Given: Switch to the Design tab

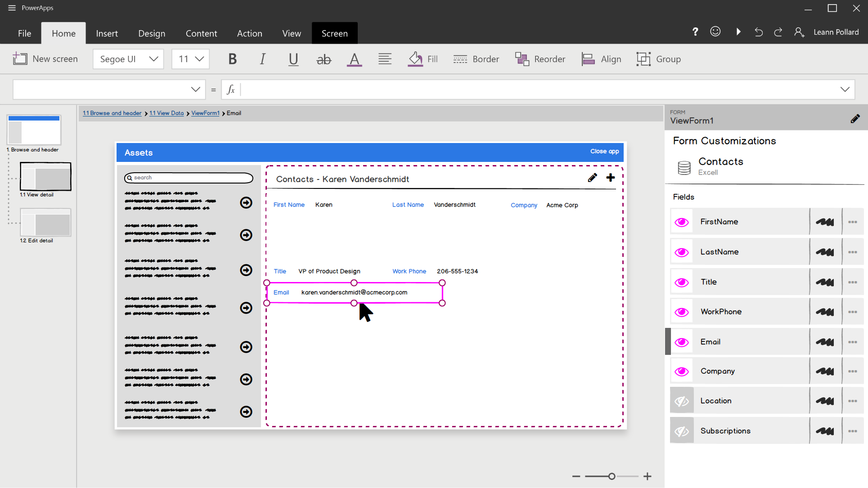Looking at the screenshot, I should pyautogui.click(x=152, y=33).
